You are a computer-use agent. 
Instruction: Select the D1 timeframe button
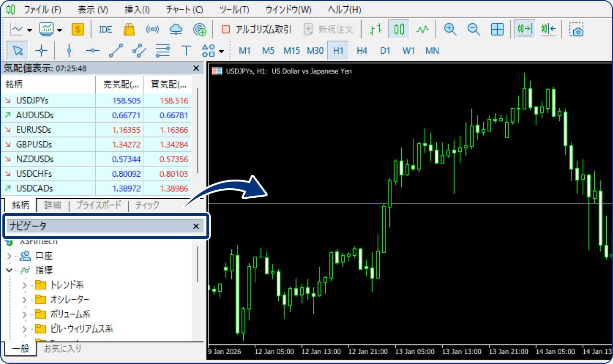pos(385,50)
